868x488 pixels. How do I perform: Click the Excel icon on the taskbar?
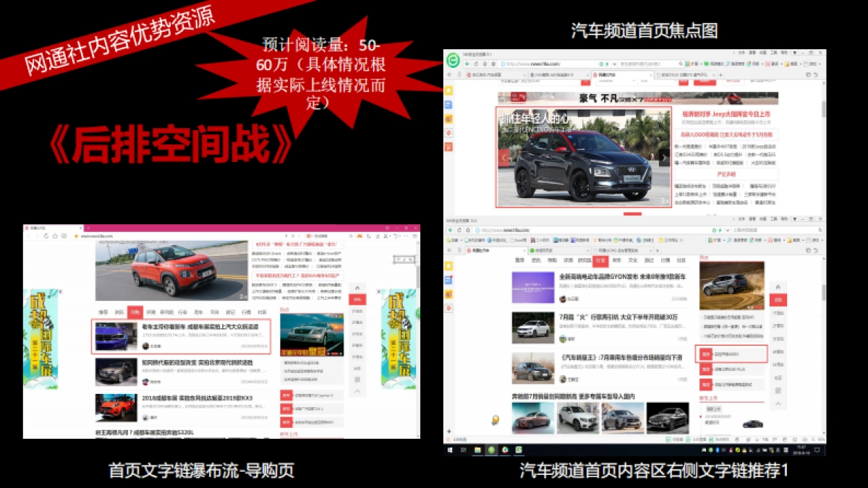pyautogui.click(x=519, y=450)
